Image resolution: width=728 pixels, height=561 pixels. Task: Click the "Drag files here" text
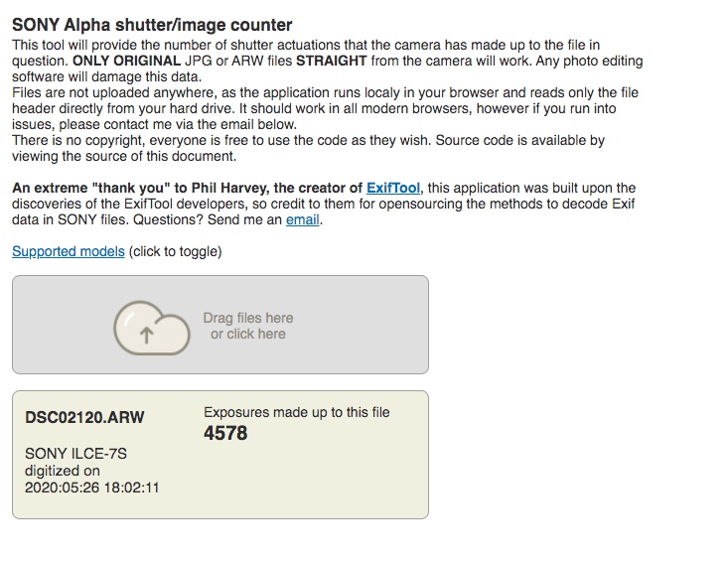tap(248, 318)
